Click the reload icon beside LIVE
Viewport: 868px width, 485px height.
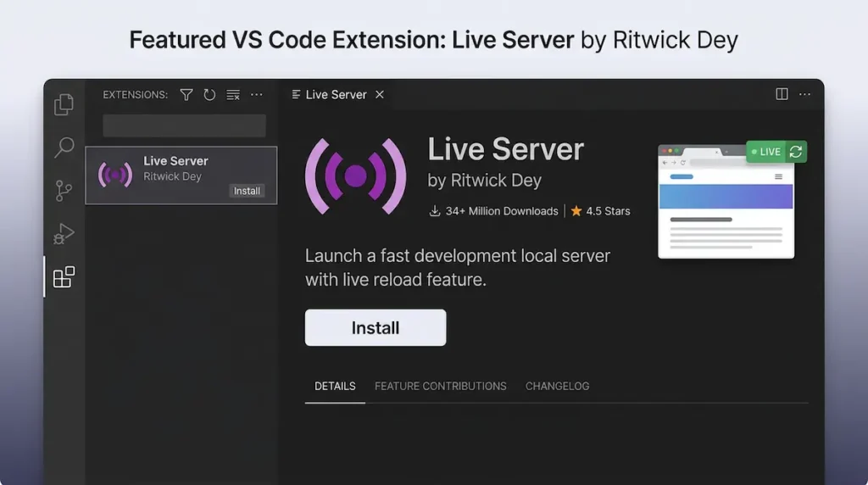point(796,152)
